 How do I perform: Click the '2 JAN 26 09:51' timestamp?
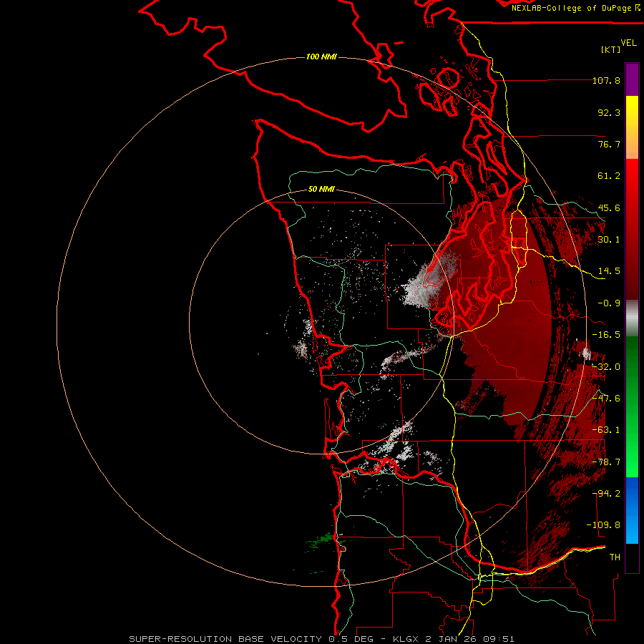[469, 639]
